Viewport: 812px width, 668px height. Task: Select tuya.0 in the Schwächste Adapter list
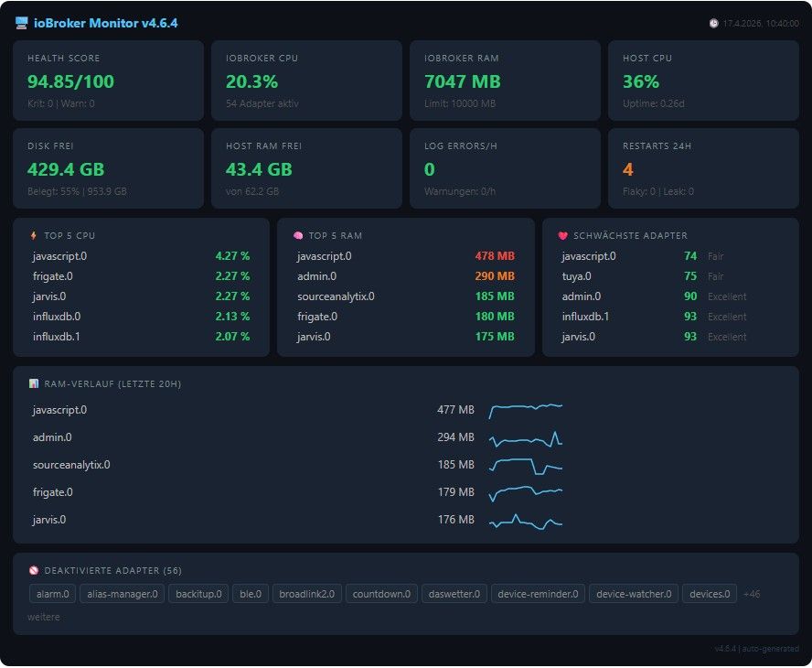(576, 276)
